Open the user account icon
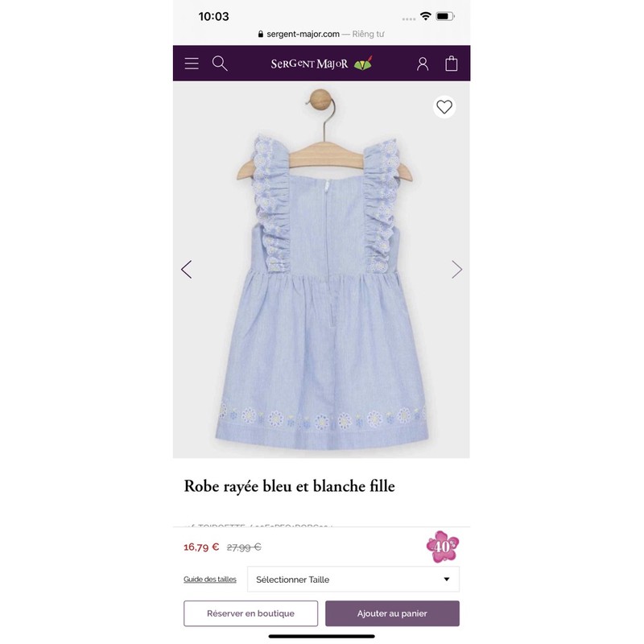 pos(423,64)
